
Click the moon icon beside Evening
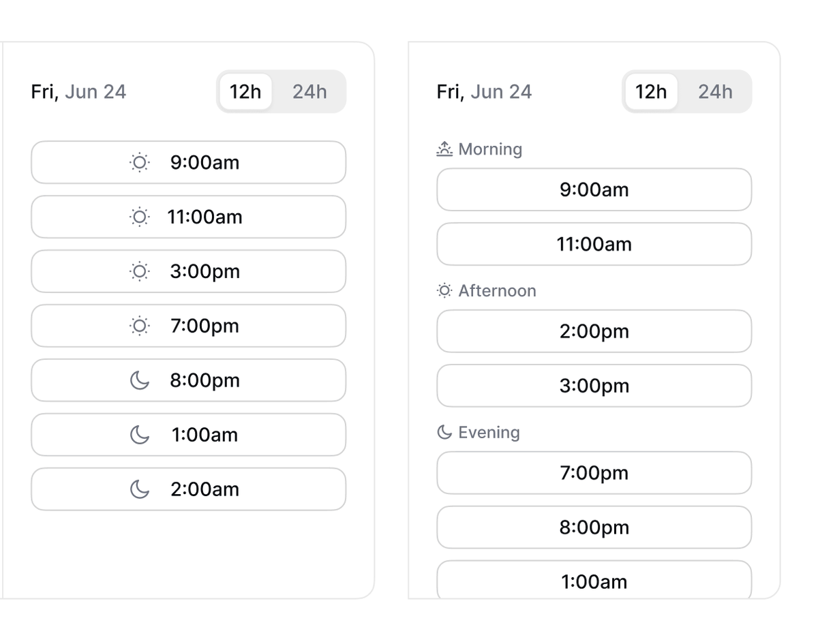coord(444,432)
